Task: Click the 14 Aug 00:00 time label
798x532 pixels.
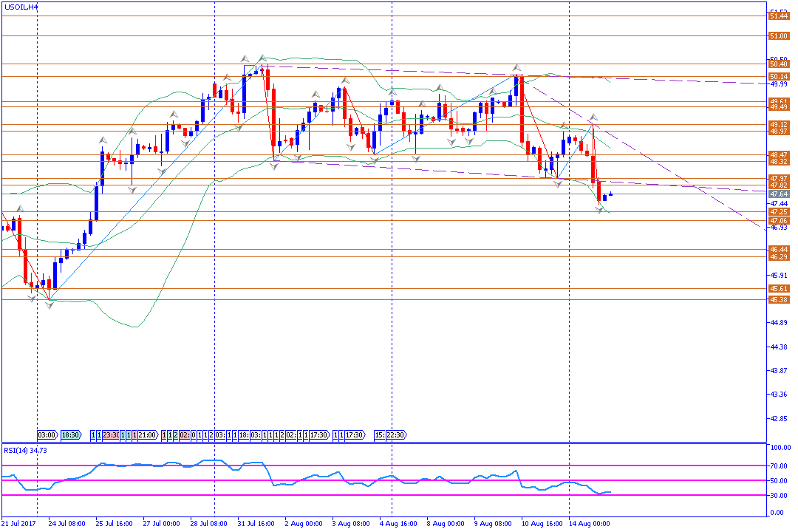Action: point(590,523)
